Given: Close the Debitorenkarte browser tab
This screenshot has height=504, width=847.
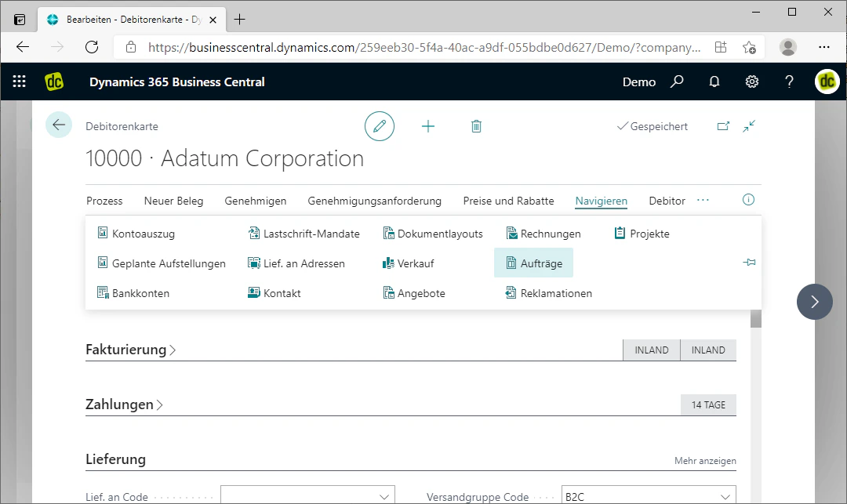Looking at the screenshot, I should [x=213, y=20].
